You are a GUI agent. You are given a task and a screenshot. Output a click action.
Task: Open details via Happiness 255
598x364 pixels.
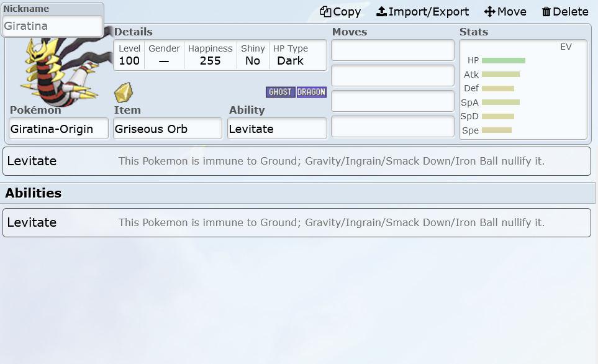210,55
